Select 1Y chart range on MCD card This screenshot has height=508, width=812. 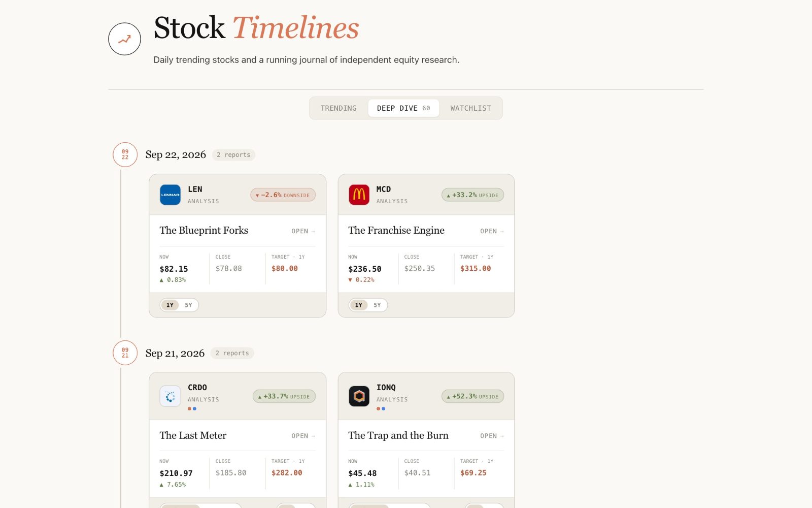pyautogui.click(x=359, y=305)
